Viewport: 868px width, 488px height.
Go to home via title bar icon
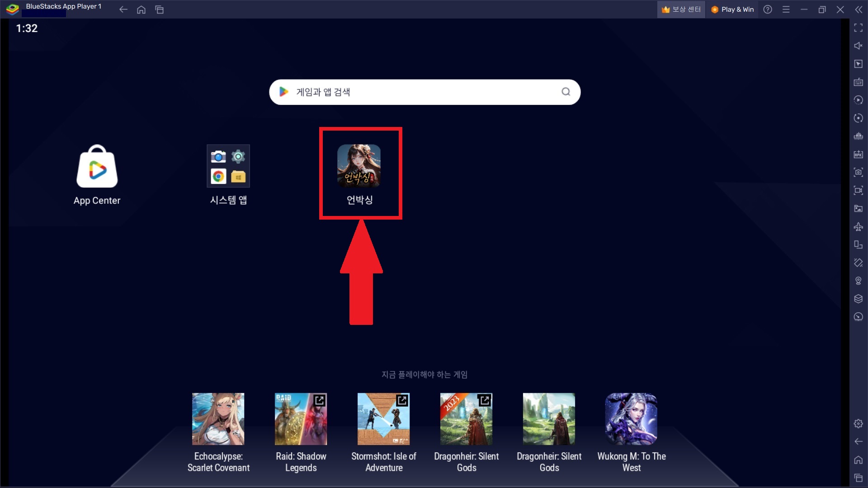pyautogui.click(x=141, y=9)
